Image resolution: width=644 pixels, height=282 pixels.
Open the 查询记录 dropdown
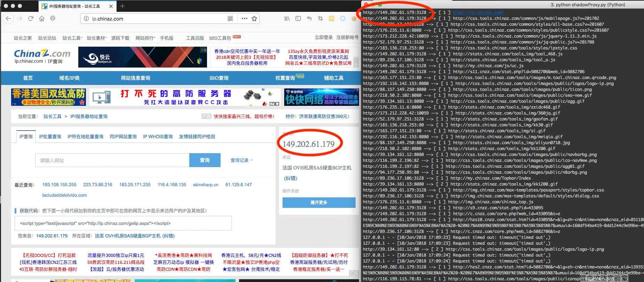[242, 160]
